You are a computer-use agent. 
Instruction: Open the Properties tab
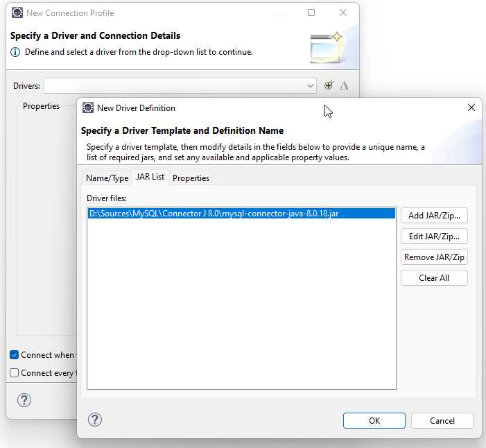(191, 178)
